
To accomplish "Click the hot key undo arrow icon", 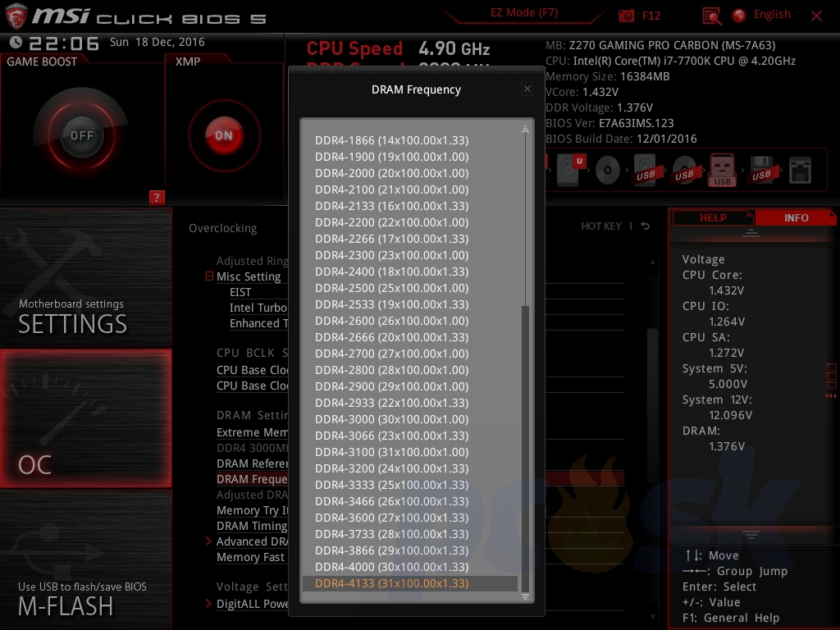I will point(646,226).
